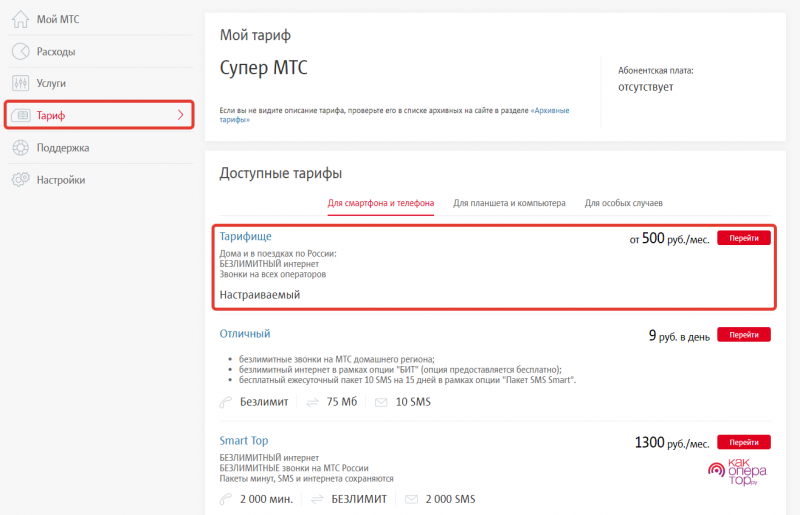Viewport: 800px width, 515px height.
Task: Click the envelope icon beside 10 SMS
Action: click(381, 403)
